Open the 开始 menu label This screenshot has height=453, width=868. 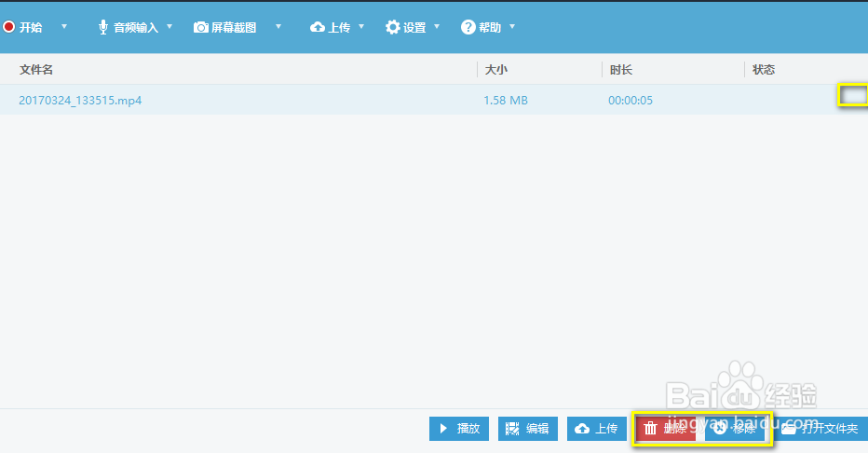[x=31, y=28]
